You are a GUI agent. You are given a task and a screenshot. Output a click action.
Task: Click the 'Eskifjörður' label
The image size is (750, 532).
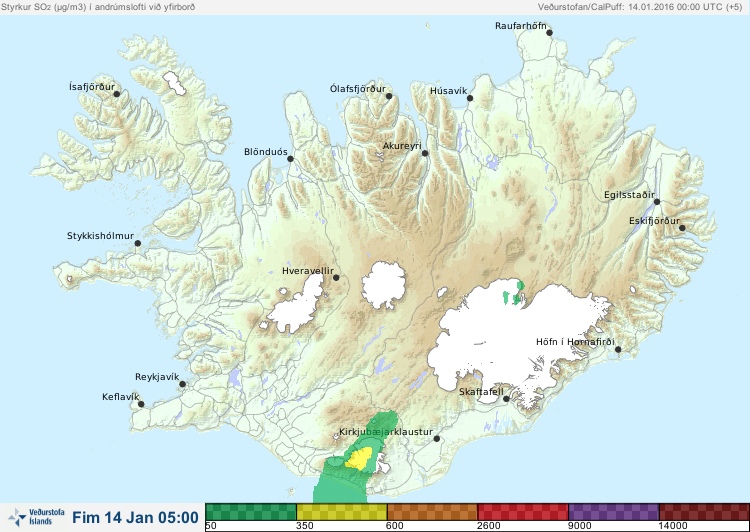tap(654, 221)
